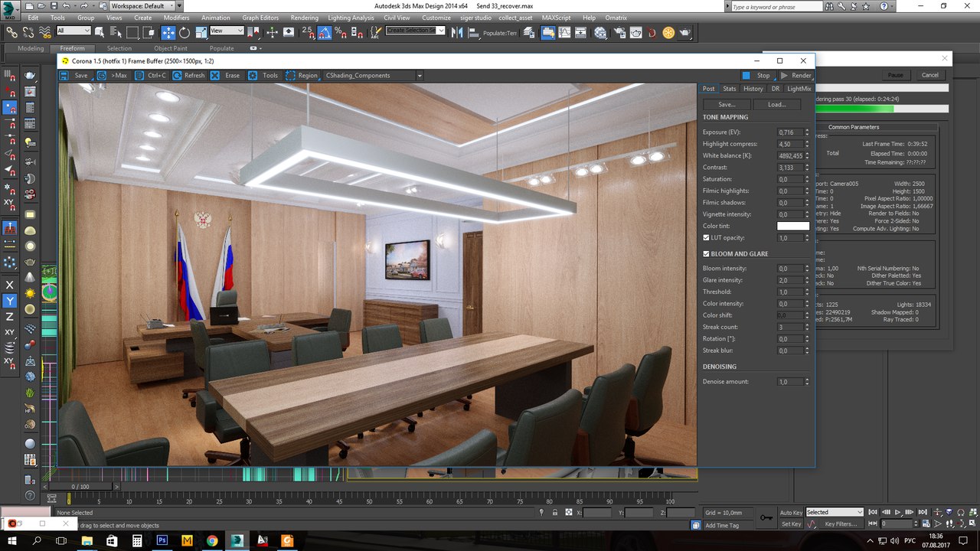Uncheck the LUT opacity checkbox
Image resolution: width=980 pixels, height=551 pixels.
[x=707, y=238]
